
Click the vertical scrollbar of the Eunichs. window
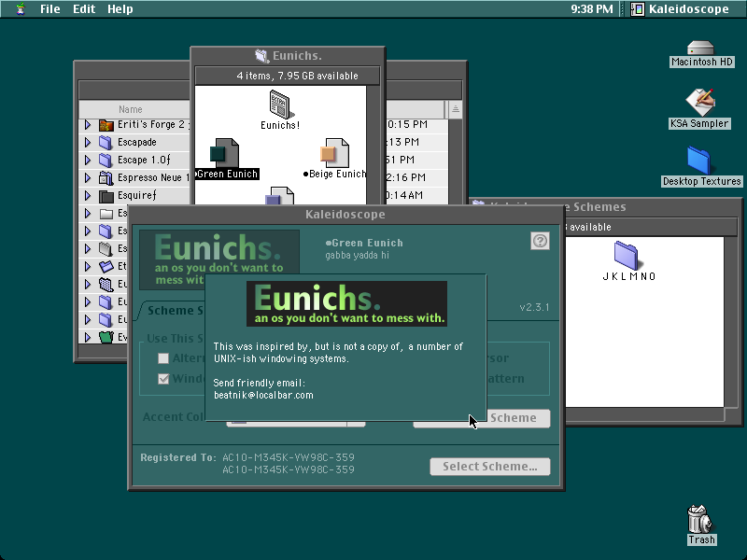coord(373,145)
